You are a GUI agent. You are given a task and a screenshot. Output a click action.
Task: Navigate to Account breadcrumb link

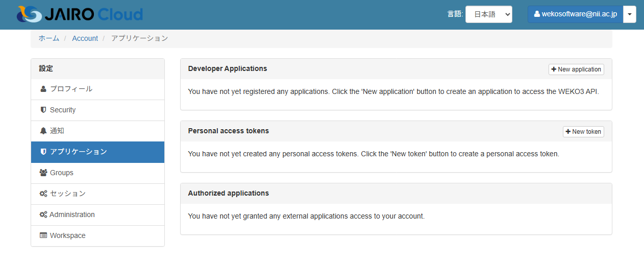click(85, 38)
